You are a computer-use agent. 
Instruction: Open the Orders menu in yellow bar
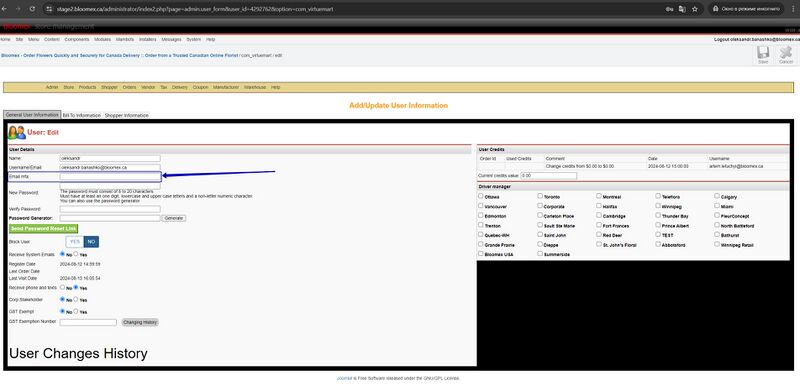click(129, 87)
